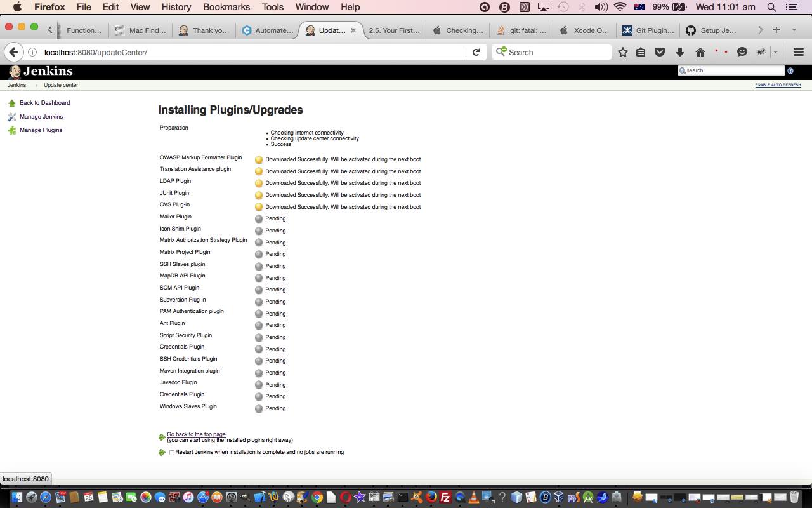The height and width of the screenshot is (508, 812).
Task: Click the Firefox Search box
Action: coord(552,52)
